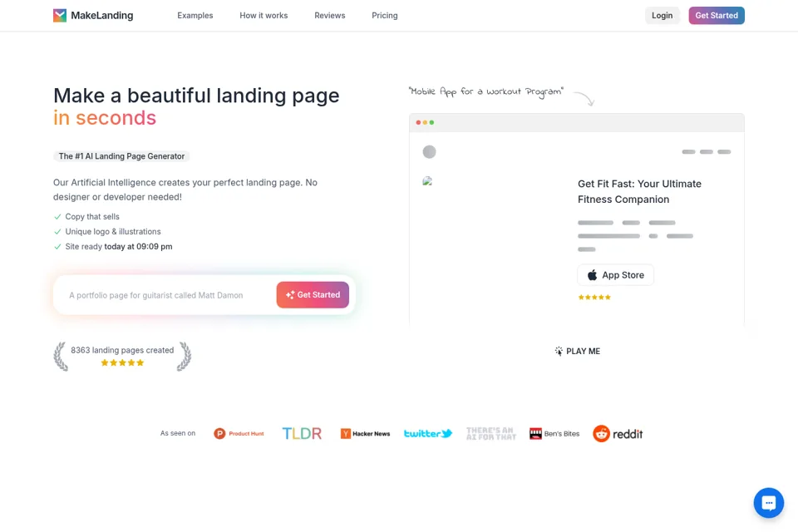The image size is (798, 532).
Task: Click the 'Get Fit Fast' preview headline
Action: click(x=639, y=191)
